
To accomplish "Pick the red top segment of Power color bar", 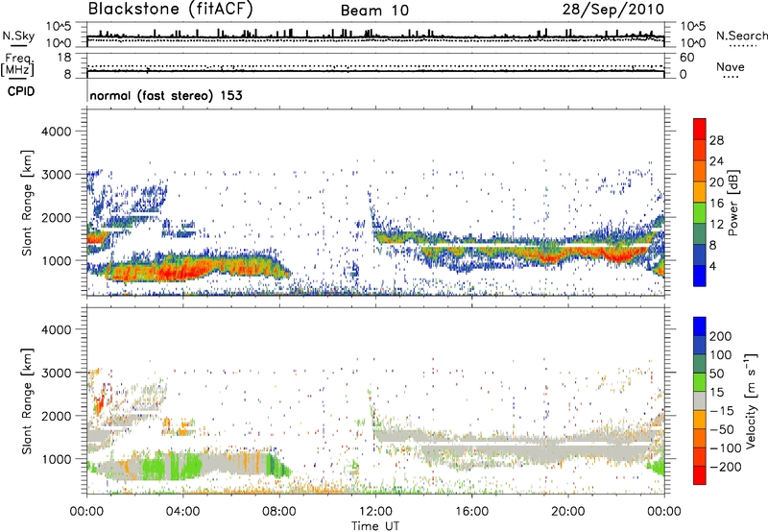I will point(700,129).
